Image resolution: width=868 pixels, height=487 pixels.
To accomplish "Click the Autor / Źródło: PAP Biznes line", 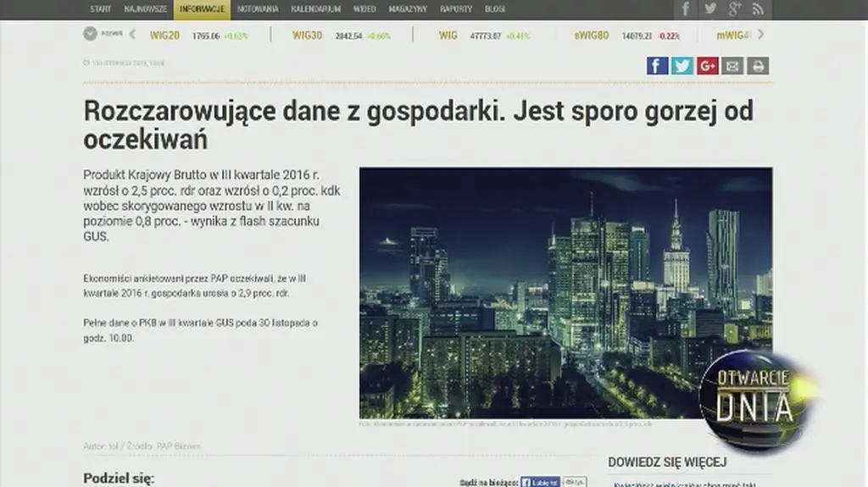I will pos(142,446).
